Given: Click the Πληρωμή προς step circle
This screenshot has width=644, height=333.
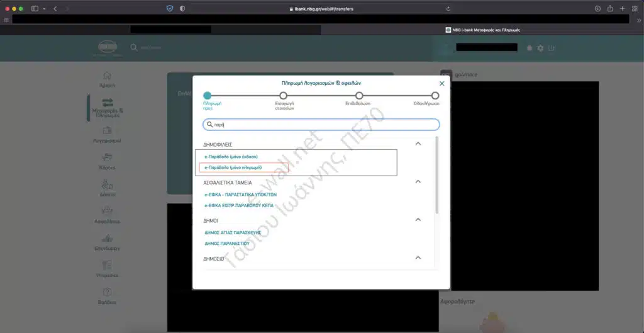Looking at the screenshot, I should tap(208, 96).
